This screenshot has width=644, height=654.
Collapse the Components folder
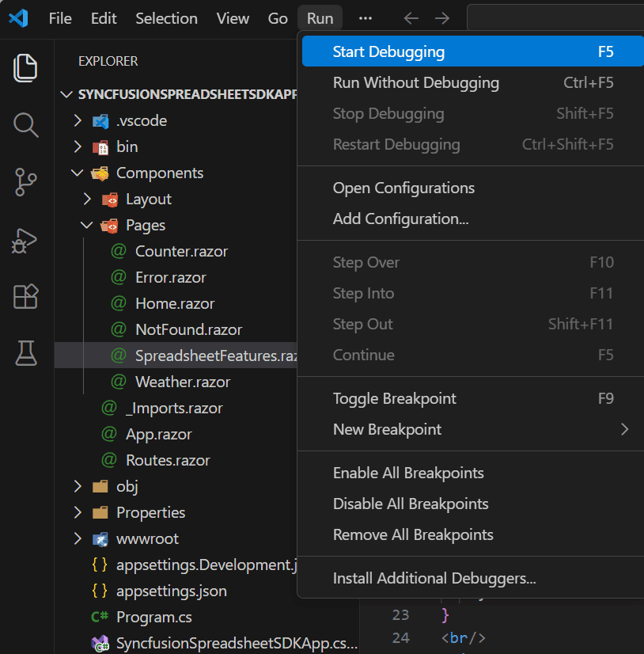click(x=159, y=173)
